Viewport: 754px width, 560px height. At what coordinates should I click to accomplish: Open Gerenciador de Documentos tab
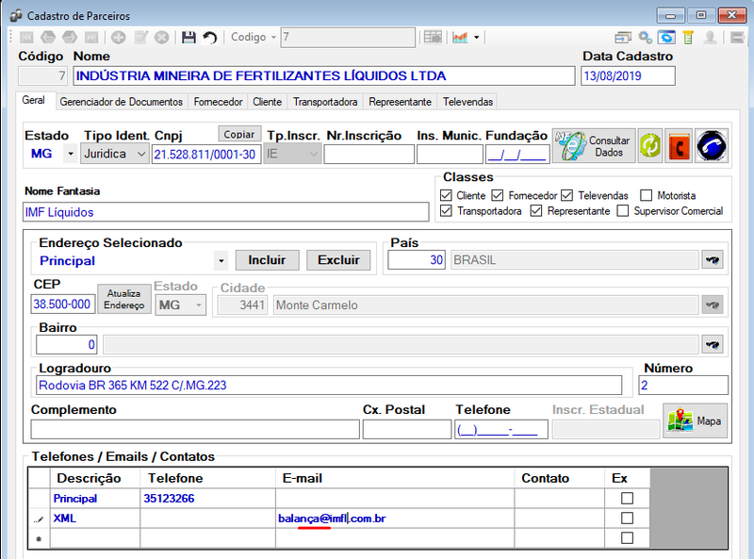(x=122, y=102)
